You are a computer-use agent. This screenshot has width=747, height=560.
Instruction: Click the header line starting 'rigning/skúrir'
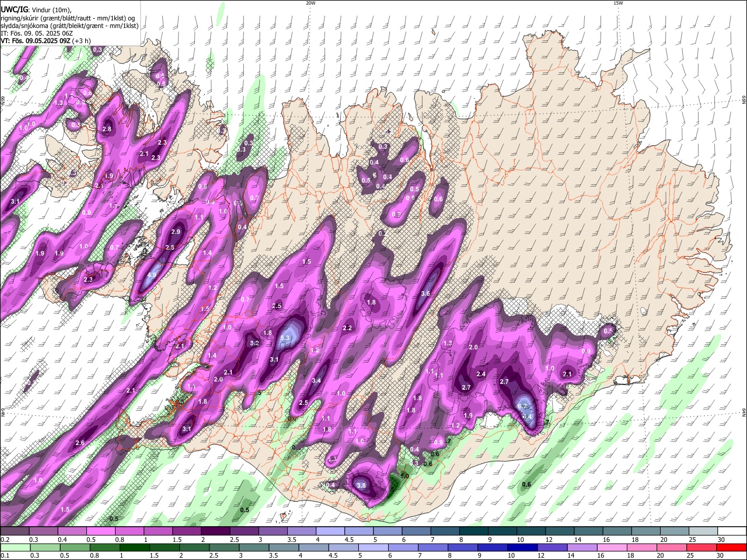(x=68, y=18)
